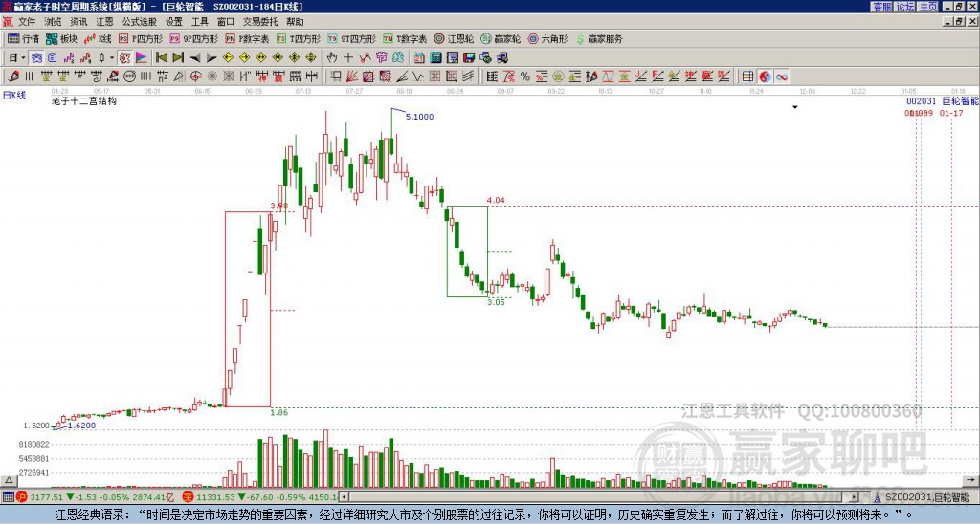Select the hand pan tool
980x524 pixels.
(x=332, y=58)
